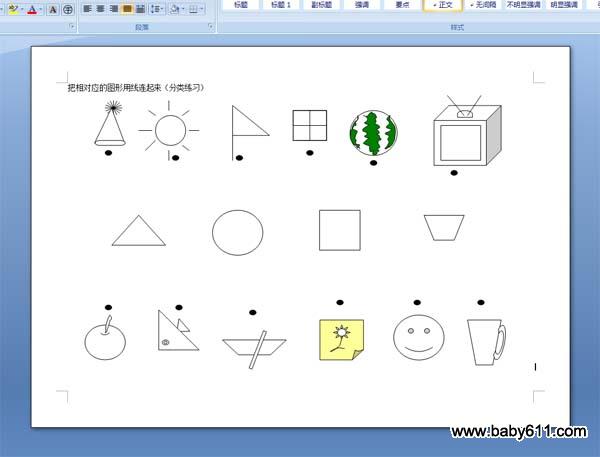Click the text highlight color icon
The height and width of the screenshot is (457, 600).
[11, 9]
